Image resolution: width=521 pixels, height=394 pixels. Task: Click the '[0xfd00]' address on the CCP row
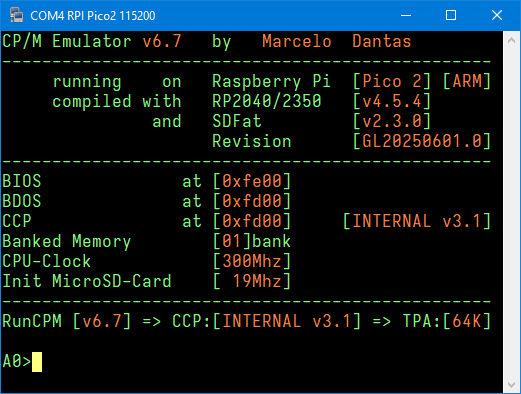coord(252,221)
